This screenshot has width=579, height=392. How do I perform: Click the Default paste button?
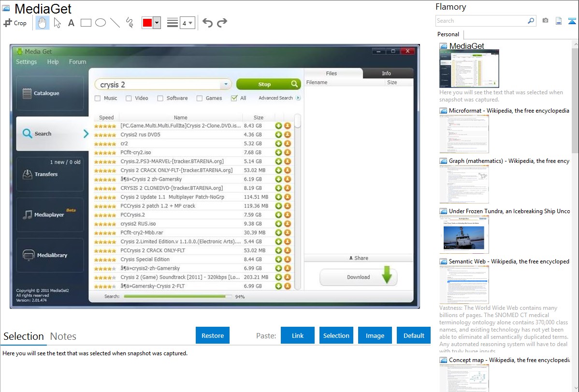pos(414,335)
